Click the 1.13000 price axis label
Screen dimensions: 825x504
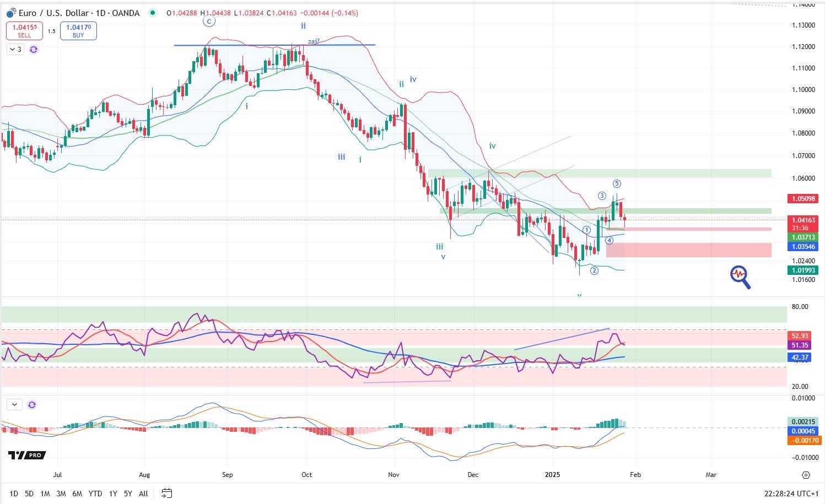803,25
